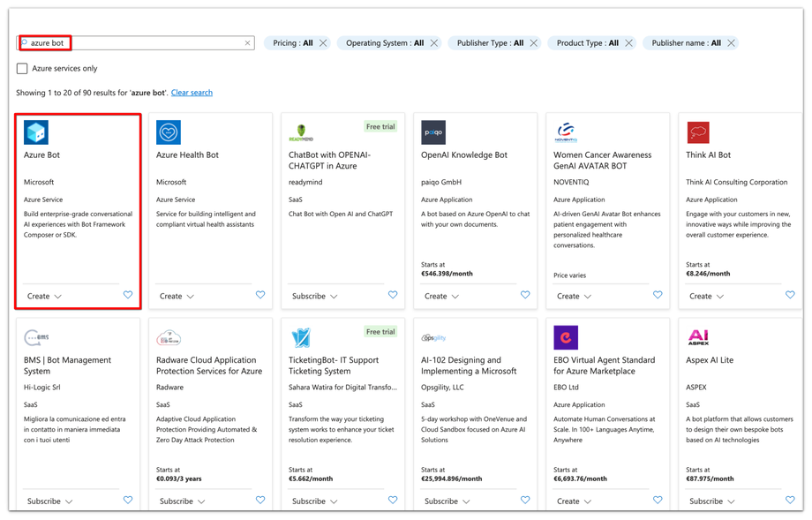This screenshot has height=520, width=812.
Task: Click the Clear search link
Action: [192, 93]
